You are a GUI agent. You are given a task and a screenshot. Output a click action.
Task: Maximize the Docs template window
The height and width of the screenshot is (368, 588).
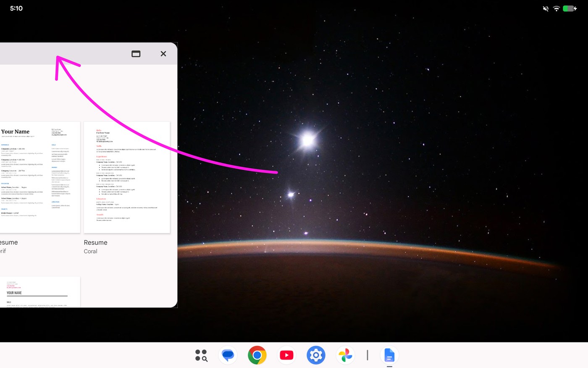coord(136,54)
